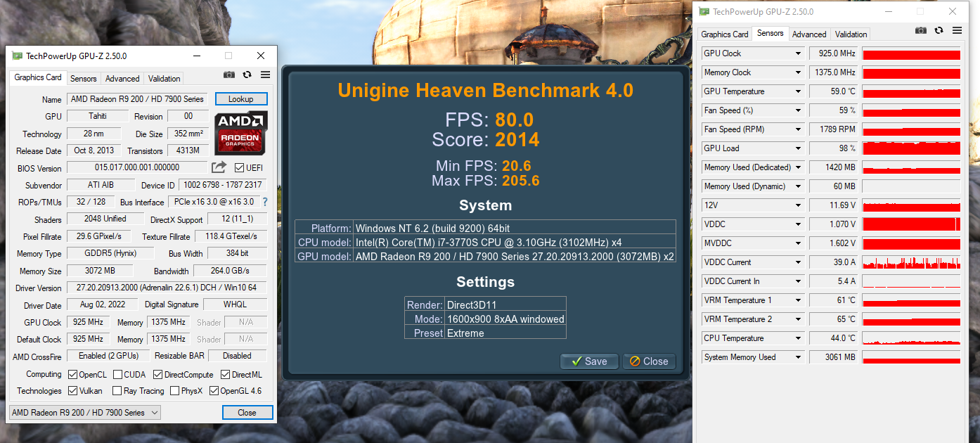
Task: Click the Extreme preset cell
Action: click(505, 333)
